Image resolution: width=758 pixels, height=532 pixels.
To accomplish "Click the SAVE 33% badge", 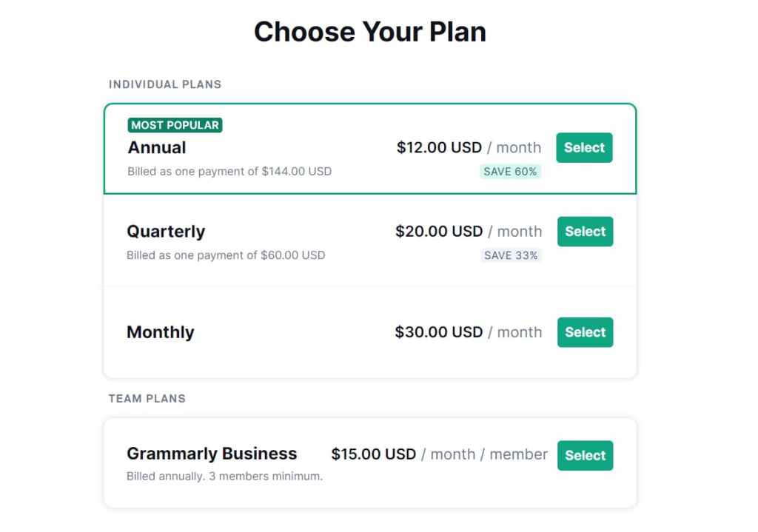I will [x=512, y=255].
